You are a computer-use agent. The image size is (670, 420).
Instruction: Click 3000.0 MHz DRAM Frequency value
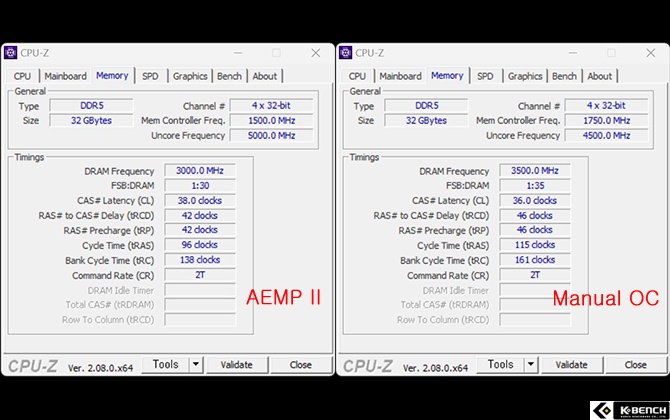tap(200, 171)
